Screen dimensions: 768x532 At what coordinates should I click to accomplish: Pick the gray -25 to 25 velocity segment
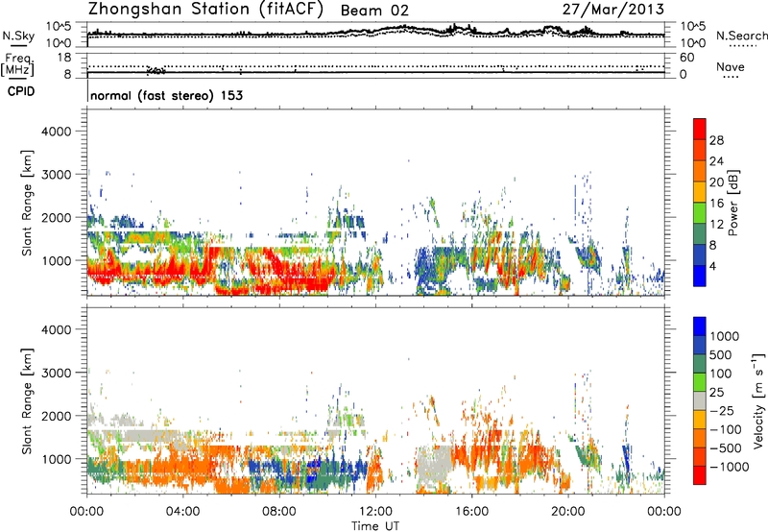click(700, 400)
